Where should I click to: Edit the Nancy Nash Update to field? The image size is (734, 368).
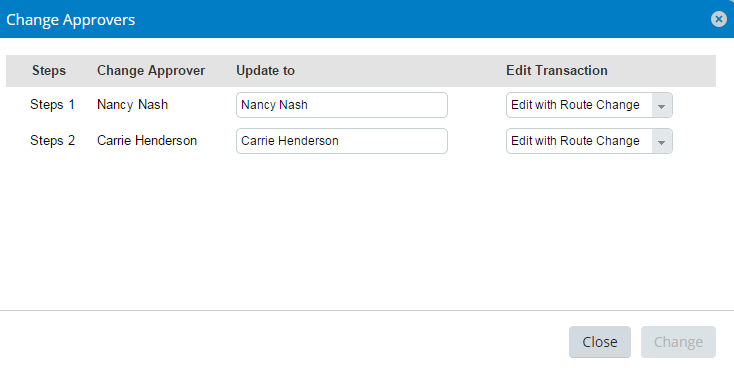(342, 105)
